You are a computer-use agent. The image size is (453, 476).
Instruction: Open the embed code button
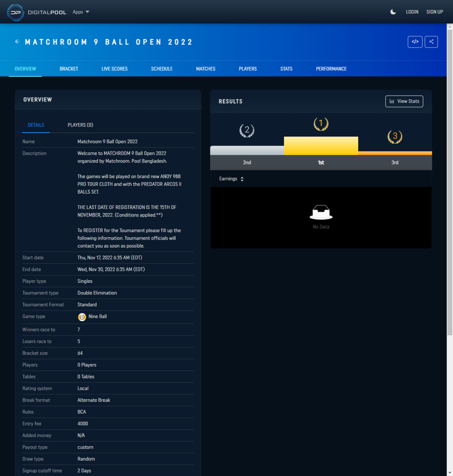[415, 42]
